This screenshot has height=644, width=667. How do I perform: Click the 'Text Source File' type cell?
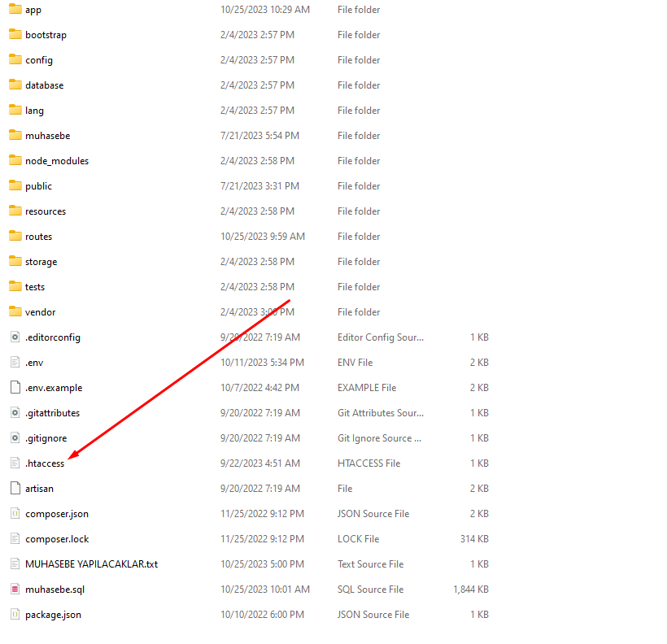click(370, 564)
